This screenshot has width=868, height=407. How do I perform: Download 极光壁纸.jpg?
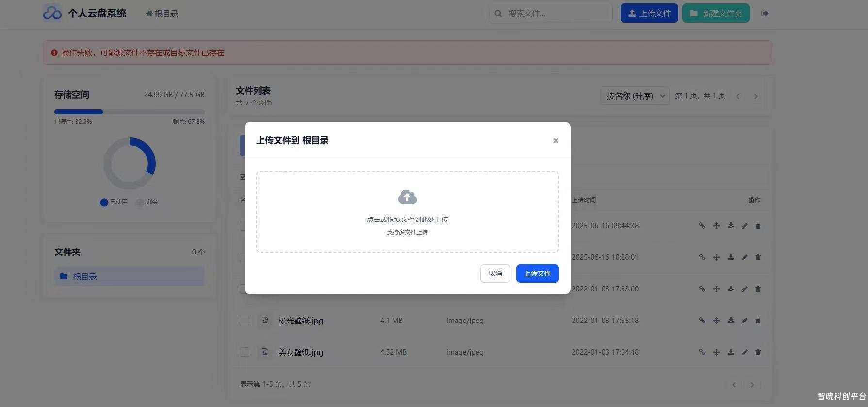[731, 321]
